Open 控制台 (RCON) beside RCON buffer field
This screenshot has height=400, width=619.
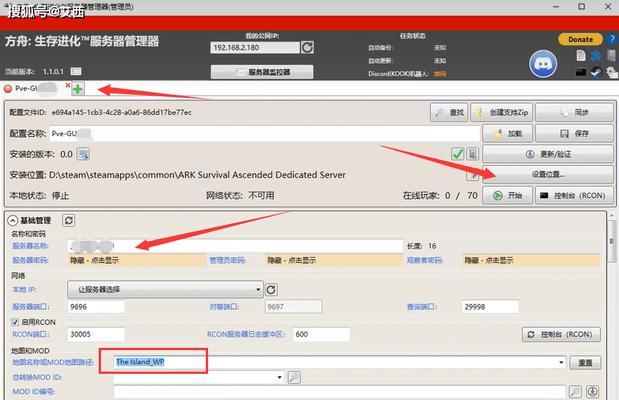tap(561, 334)
